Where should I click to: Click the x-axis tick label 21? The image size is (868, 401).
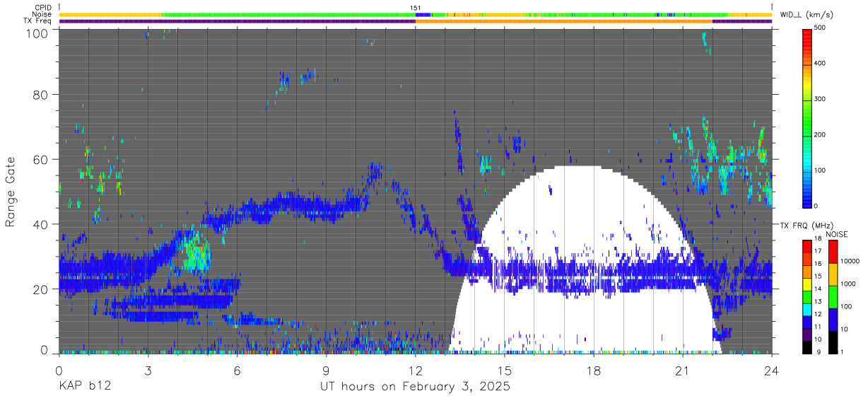[x=683, y=370]
